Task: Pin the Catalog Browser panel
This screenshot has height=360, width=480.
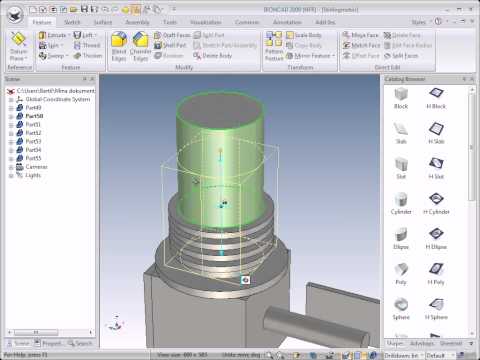Action: 464,79
